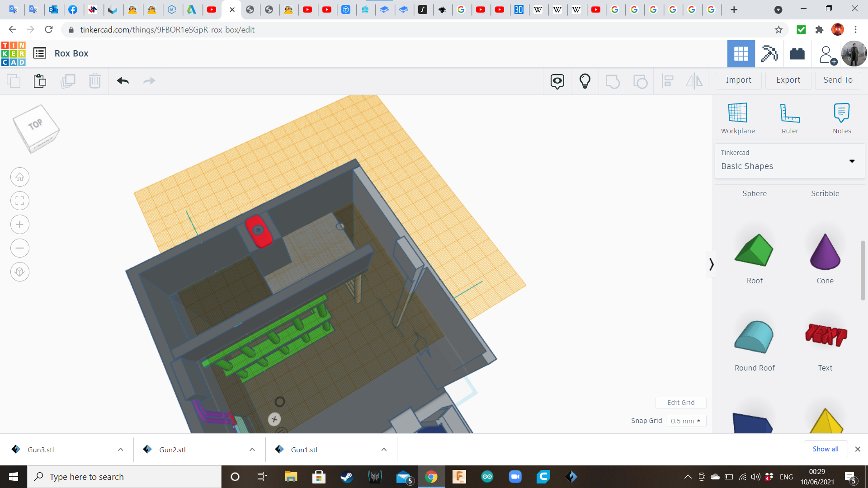
Task: Click the Home view icon
Action: tap(20, 177)
